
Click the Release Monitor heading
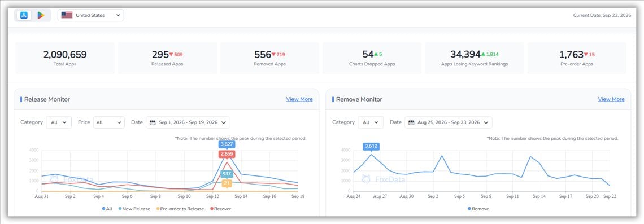pos(47,99)
